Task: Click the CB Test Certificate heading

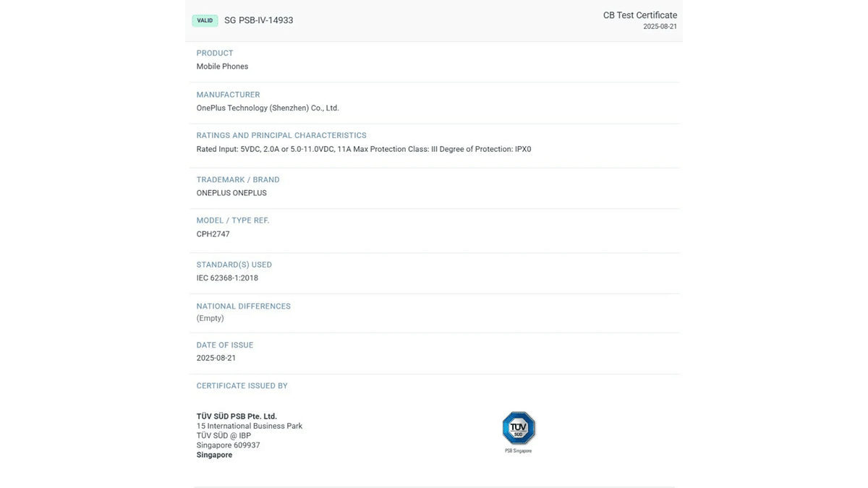Action: tap(640, 15)
